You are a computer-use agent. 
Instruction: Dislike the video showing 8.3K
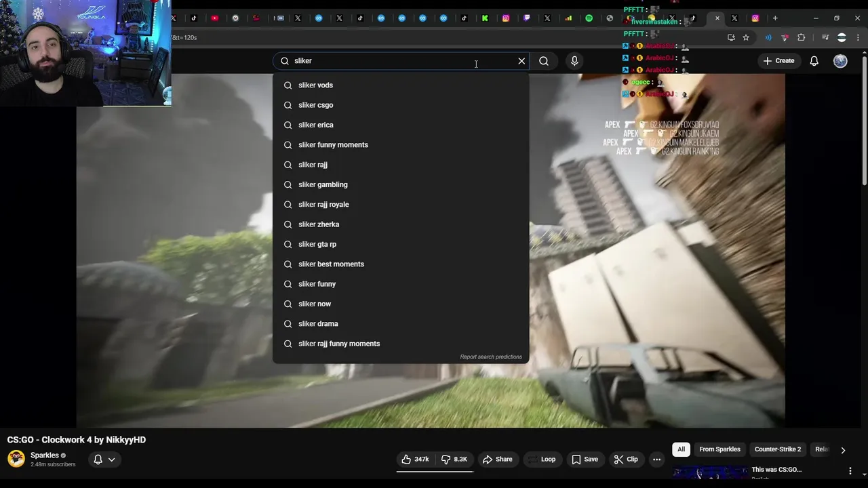[x=454, y=460]
